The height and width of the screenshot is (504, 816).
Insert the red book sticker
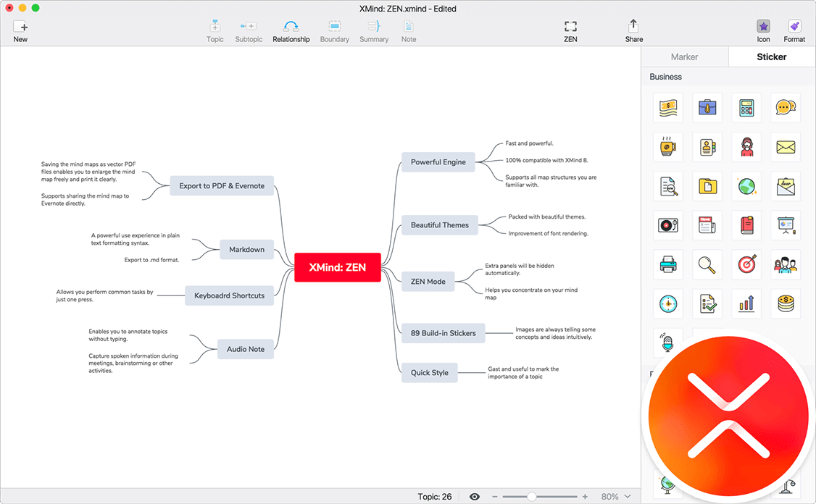pyautogui.click(x=746, y=224)
